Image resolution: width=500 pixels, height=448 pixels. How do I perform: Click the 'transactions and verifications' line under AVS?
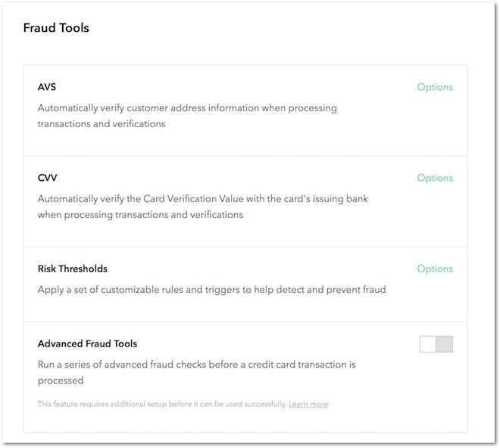tap(102, 123)
